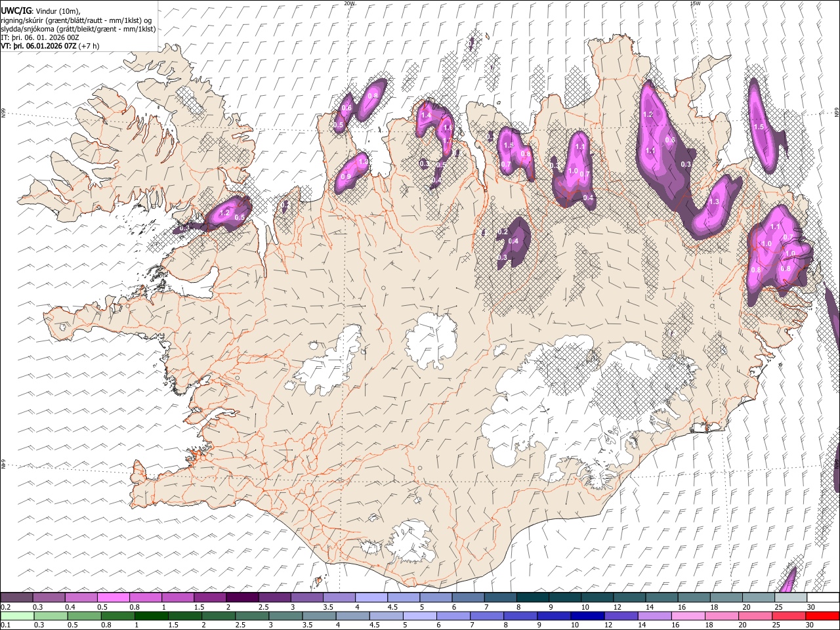Pick lower legend swatch for 4.5–5
The height and width of the screenshot is (630, 840).
(x=387, y=616)
